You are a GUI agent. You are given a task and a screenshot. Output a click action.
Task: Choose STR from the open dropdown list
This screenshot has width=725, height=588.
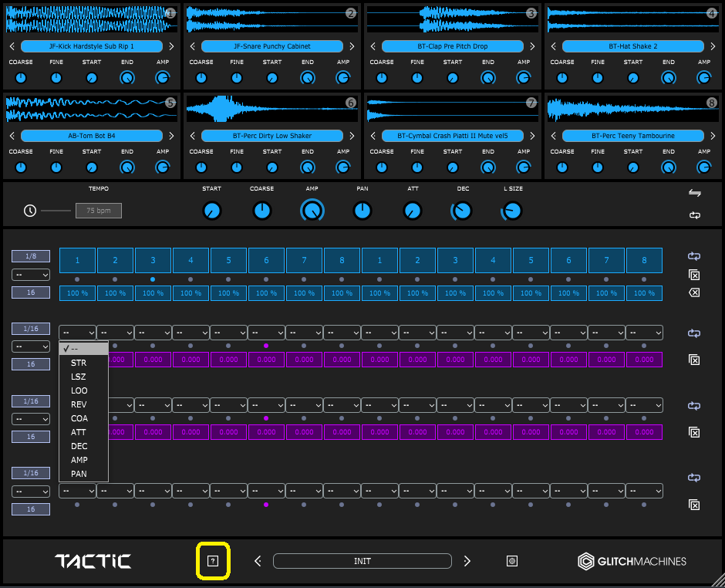pyautogui.click(x=84, y=363)
